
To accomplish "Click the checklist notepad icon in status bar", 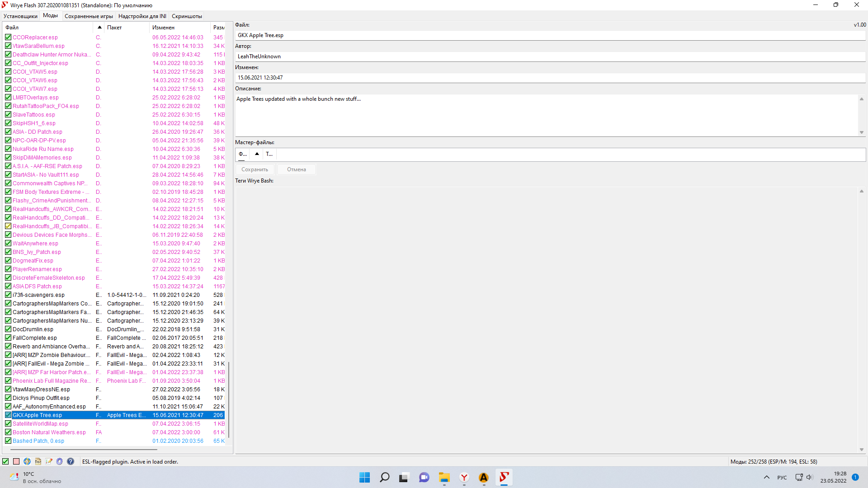I will (x=49, y=461).
